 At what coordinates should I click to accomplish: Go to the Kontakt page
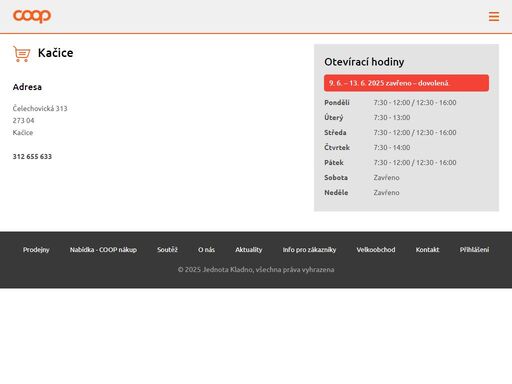[427, 250]
